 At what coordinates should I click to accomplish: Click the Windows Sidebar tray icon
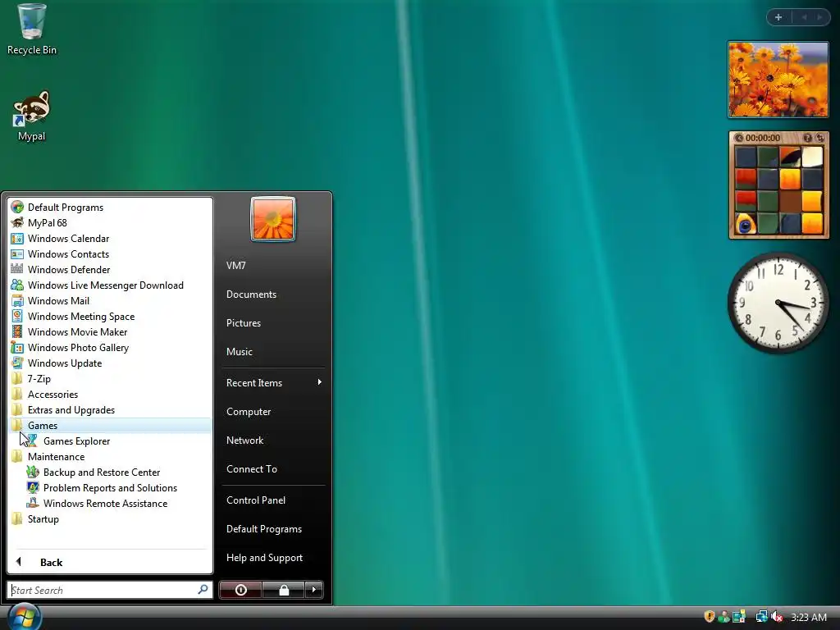739,617
